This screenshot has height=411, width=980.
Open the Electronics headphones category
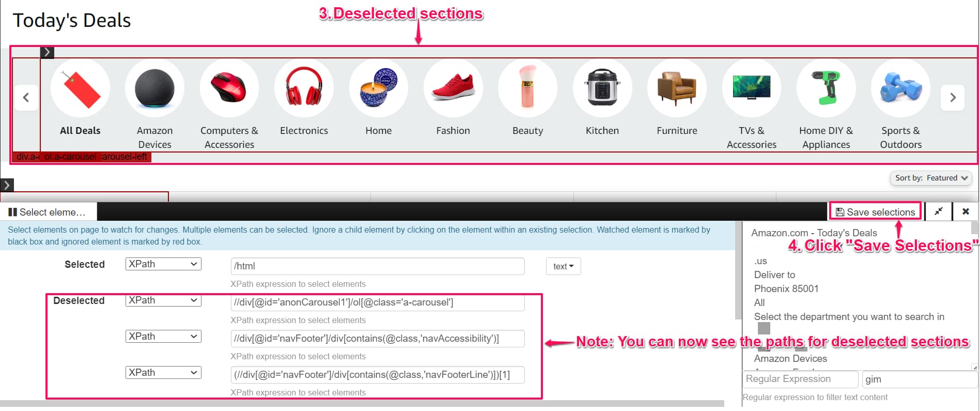(x=304, y=88)
